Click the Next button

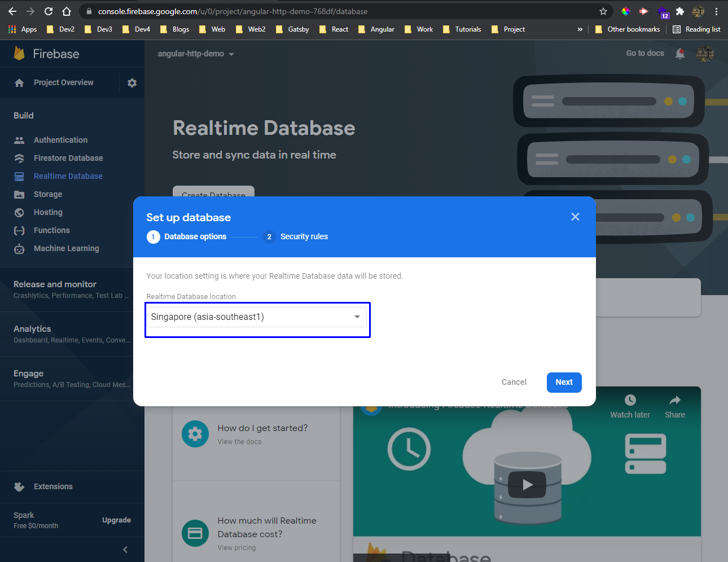564,382
